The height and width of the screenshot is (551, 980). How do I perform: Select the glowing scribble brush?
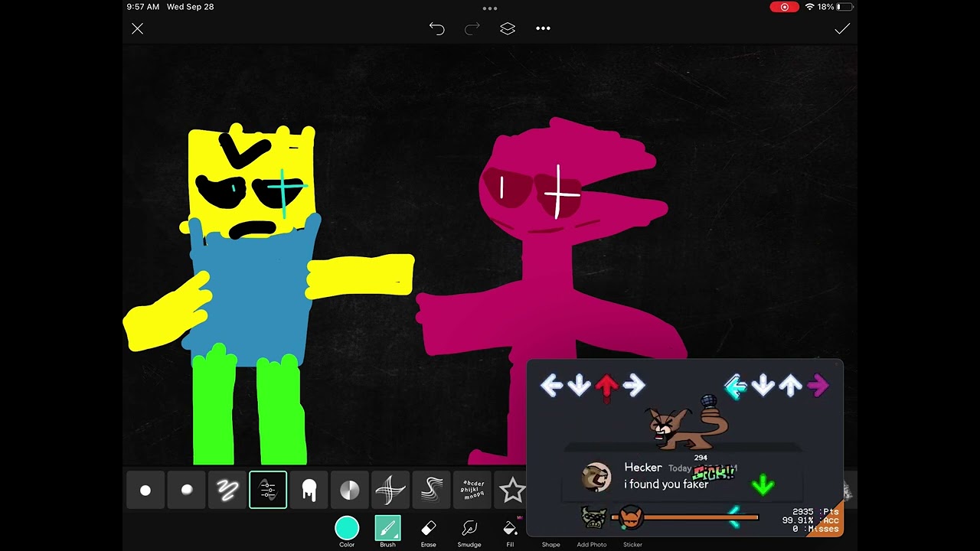tap(227, 491)
